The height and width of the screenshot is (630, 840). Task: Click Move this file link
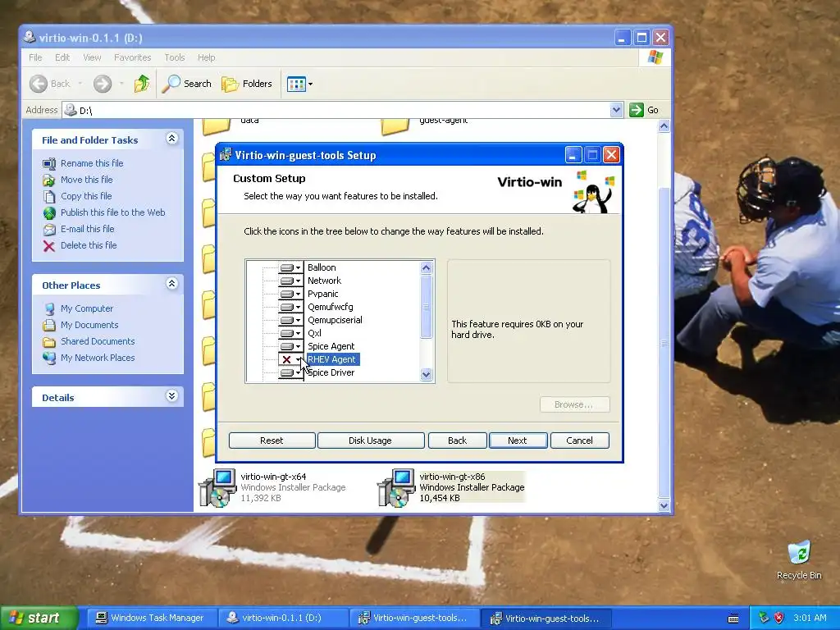tap(86, 180)
